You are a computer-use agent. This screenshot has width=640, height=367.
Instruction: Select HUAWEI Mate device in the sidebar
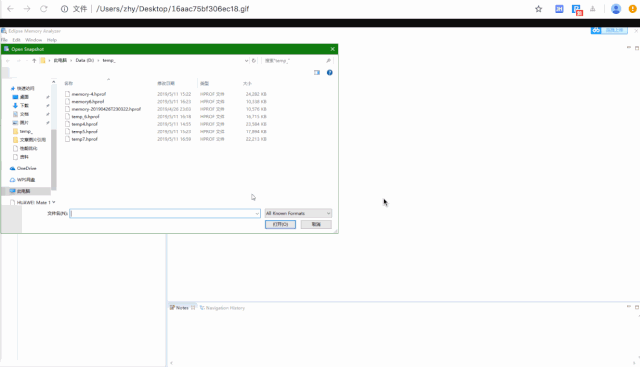pos(33,202)
